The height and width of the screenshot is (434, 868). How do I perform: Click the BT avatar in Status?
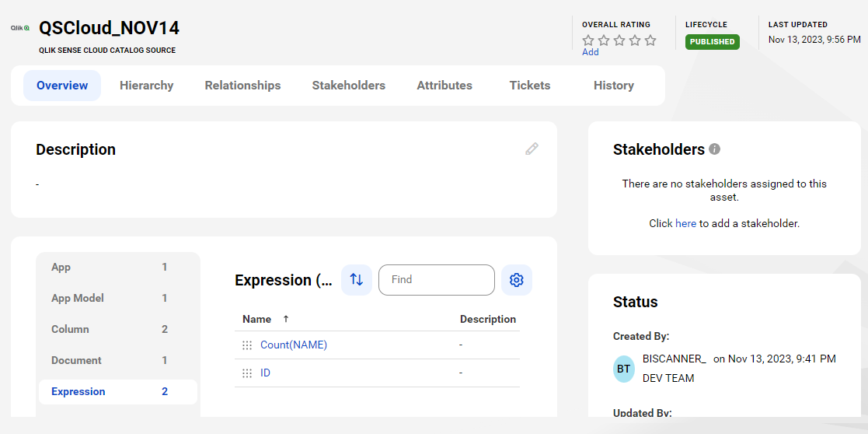[x=624, y=369]
